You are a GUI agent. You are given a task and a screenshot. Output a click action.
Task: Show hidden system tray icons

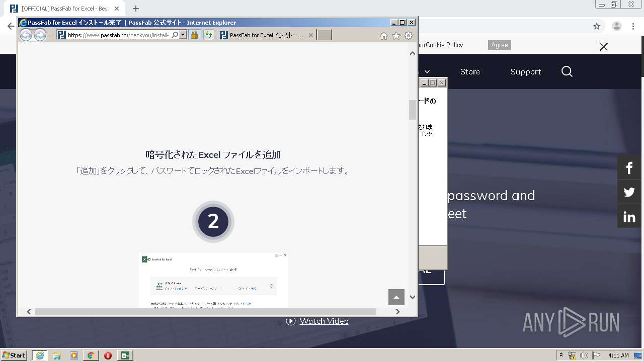coord(561,355)
